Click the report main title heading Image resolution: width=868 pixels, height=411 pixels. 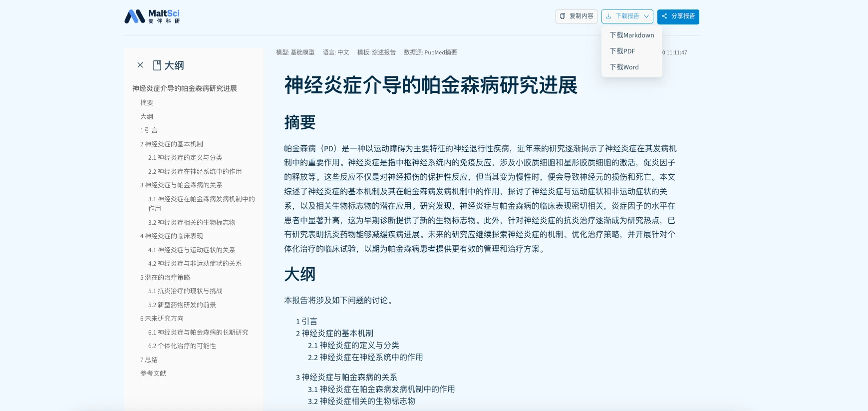[431, 85]
